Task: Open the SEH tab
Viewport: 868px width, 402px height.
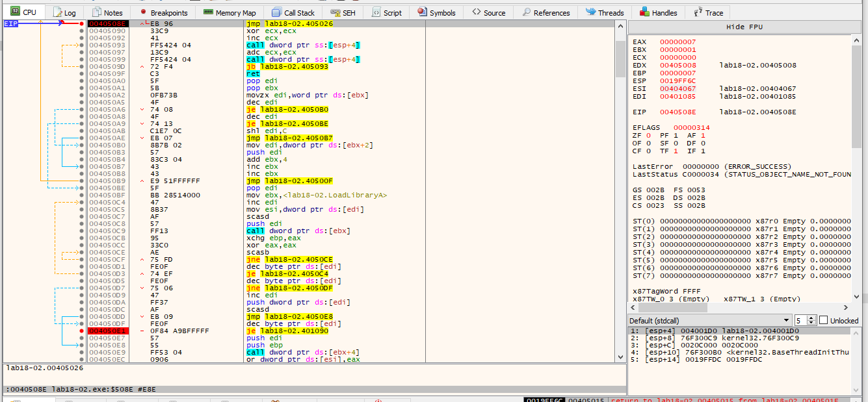Action: click(343, 12)
